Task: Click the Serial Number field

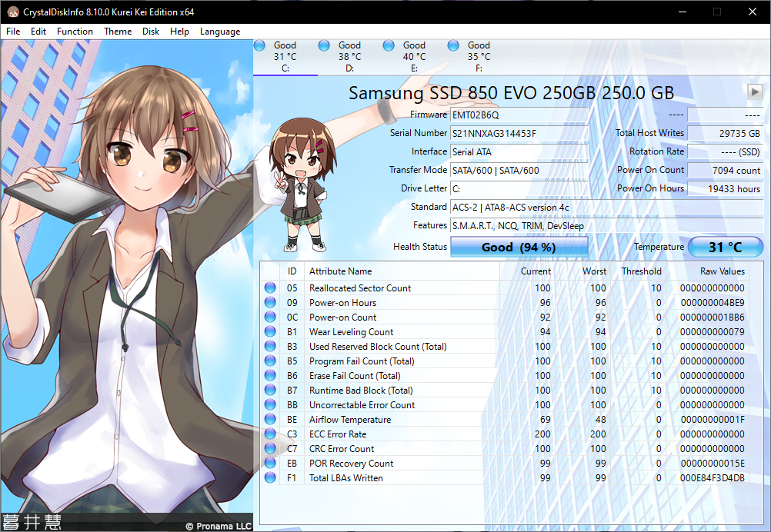Action: [x=519, y=133]
